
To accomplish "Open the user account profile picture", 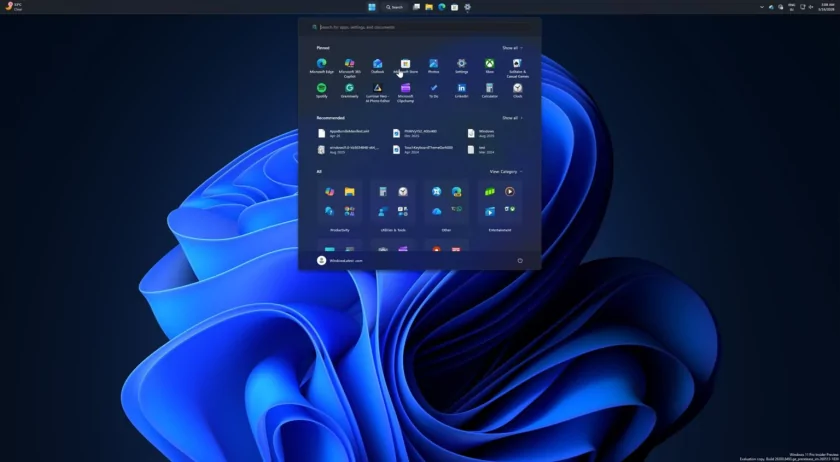I will click(321, 260).
